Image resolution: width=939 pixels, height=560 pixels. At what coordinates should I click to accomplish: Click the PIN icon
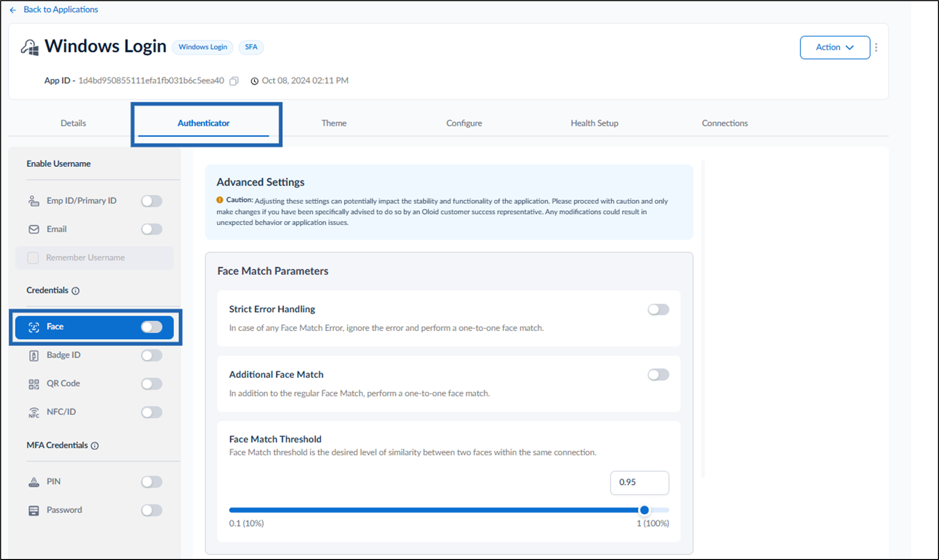click(34, 482)
